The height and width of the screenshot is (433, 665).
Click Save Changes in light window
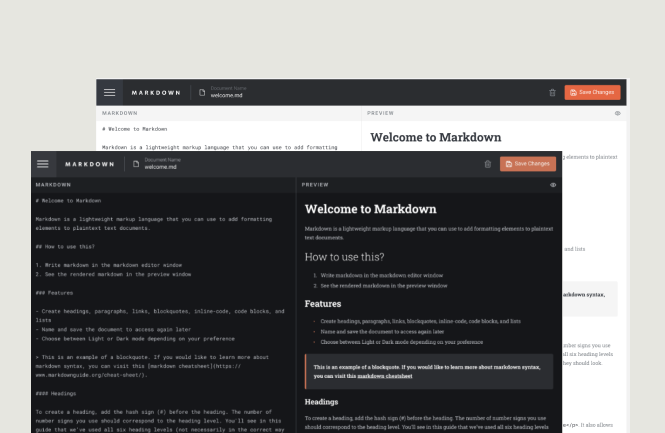coord(592,92)
